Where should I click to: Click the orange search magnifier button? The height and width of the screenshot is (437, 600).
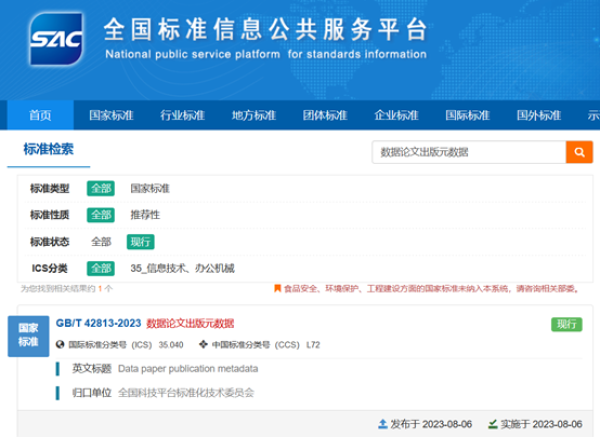pos(578,152)
